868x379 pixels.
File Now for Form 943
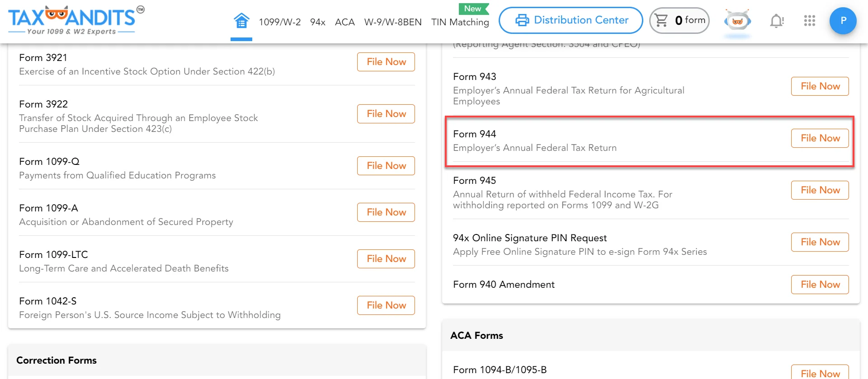820,86
